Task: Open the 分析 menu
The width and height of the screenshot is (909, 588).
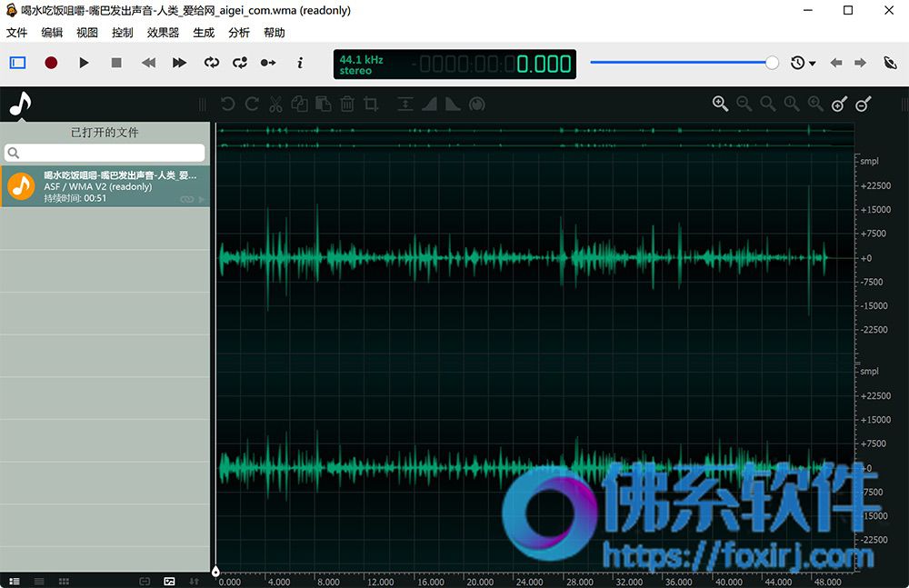Action: pos(239,33)
